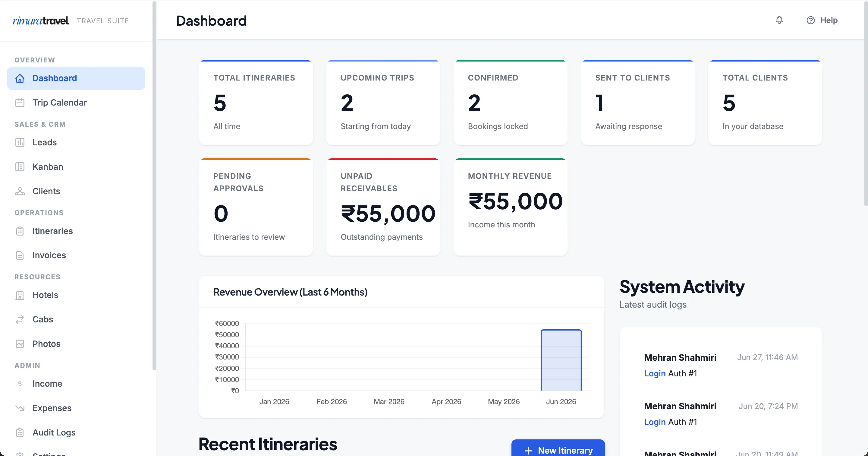
Task: Click the Audit Logs clipboard icon
Action: [x=20, y=432]
